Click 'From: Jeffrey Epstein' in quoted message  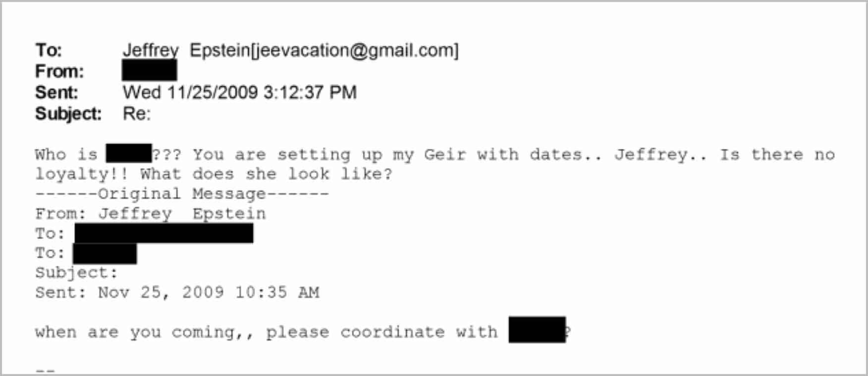[x=150, y=214]
